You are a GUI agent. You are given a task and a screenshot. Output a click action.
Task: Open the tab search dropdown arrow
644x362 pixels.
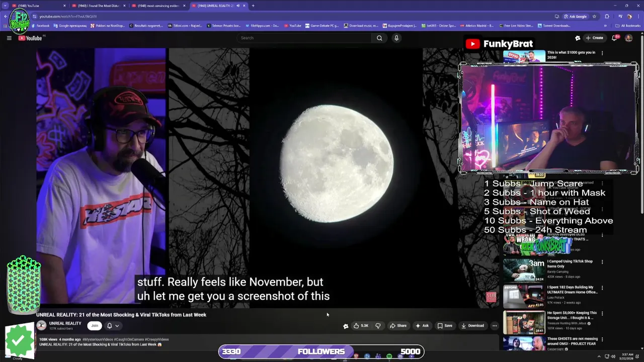tap(5, 6)
